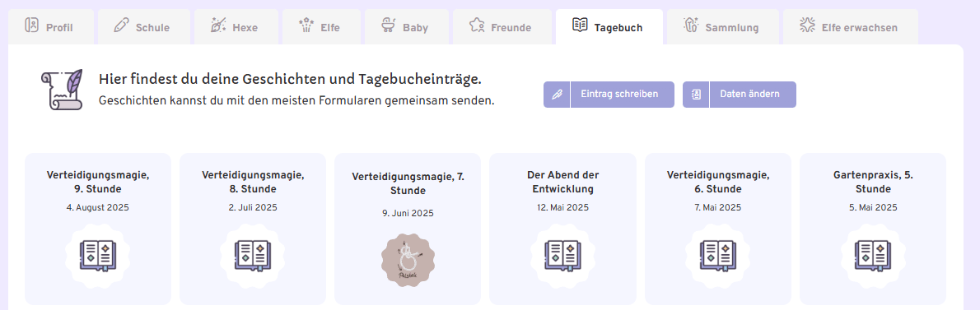Click the sparkle icon on Elfe tab
Viewport: 980px width, 310px height.
click(x=306, y=25)
